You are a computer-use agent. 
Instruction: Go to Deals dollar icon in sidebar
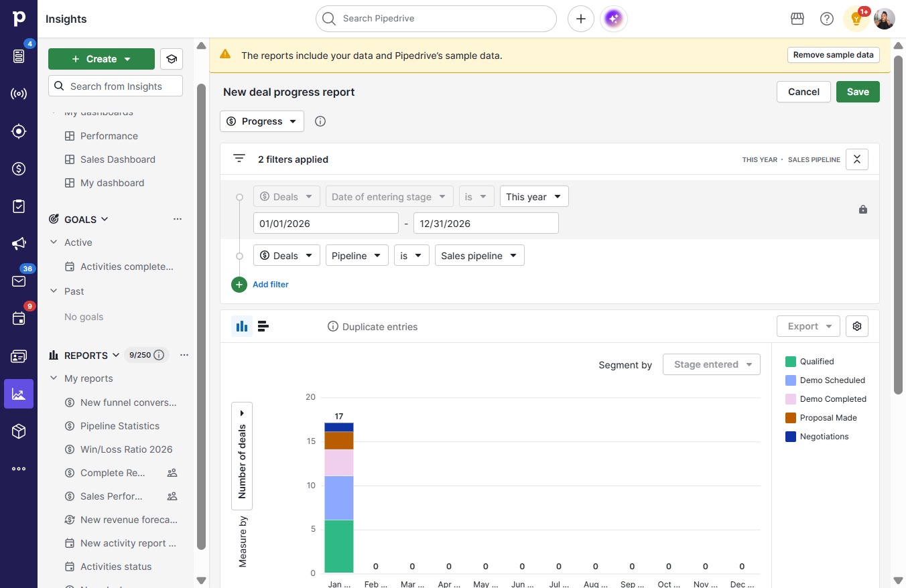tap(19, 169)
